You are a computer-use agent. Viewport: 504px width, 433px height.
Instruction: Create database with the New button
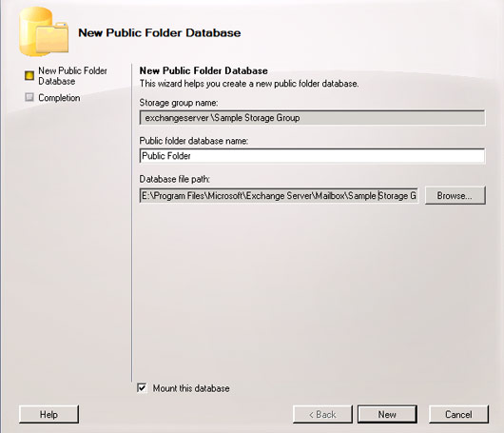[x=387, y=414]
